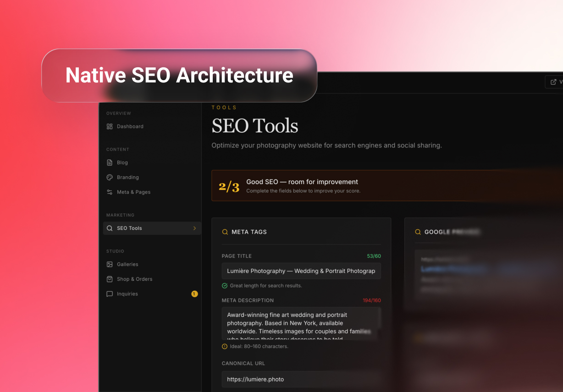Open the Dashboard grid icon
The height and width of the screenshot is (392, 563).
(110, 126)
